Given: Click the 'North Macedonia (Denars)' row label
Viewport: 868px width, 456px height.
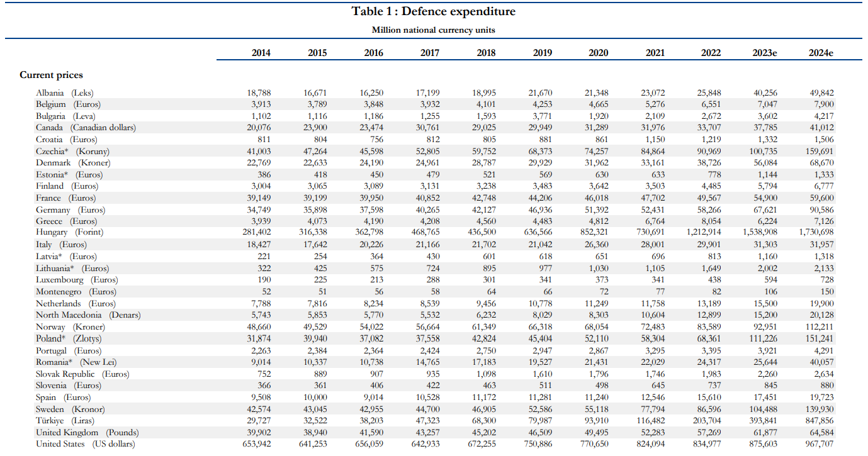Looking at the screenshot, I should (88, 315).
